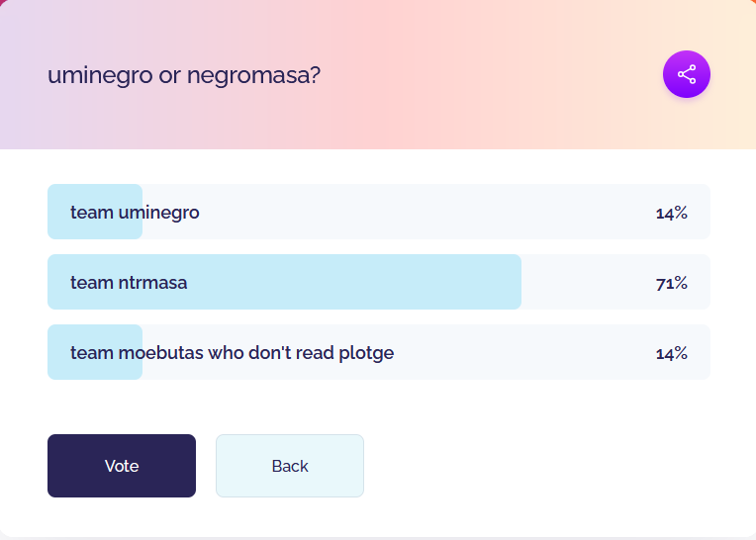Click the 14% result for team moebutas
Image resolution: width=756 pixels, height=540 pixels.
[x=671, y=353]
